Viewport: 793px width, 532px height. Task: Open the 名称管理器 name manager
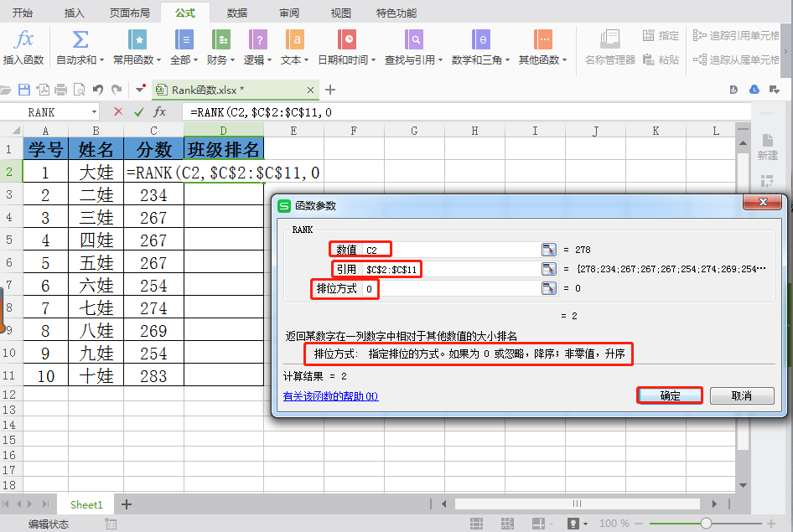click(x=610, y=47)
